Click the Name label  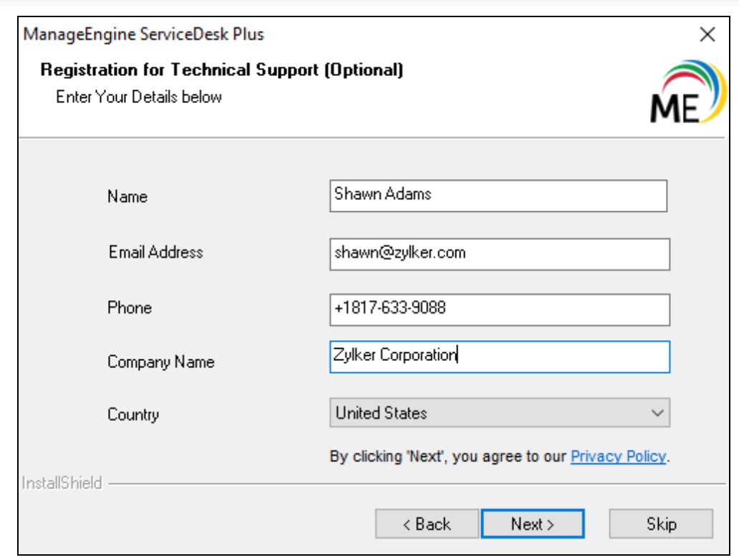[x=127, y=197]
